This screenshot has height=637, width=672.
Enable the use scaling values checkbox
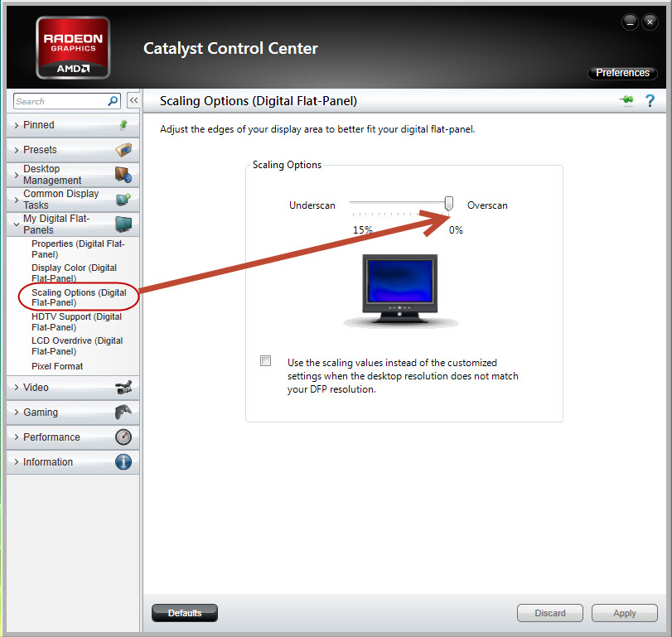pyautogui.click(x=265, y=360)
